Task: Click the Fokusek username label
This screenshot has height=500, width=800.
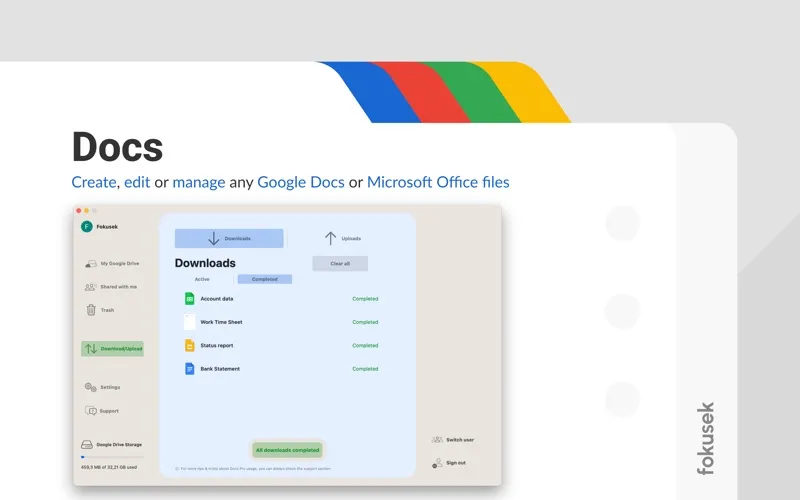Action: [x=107, y=227]
